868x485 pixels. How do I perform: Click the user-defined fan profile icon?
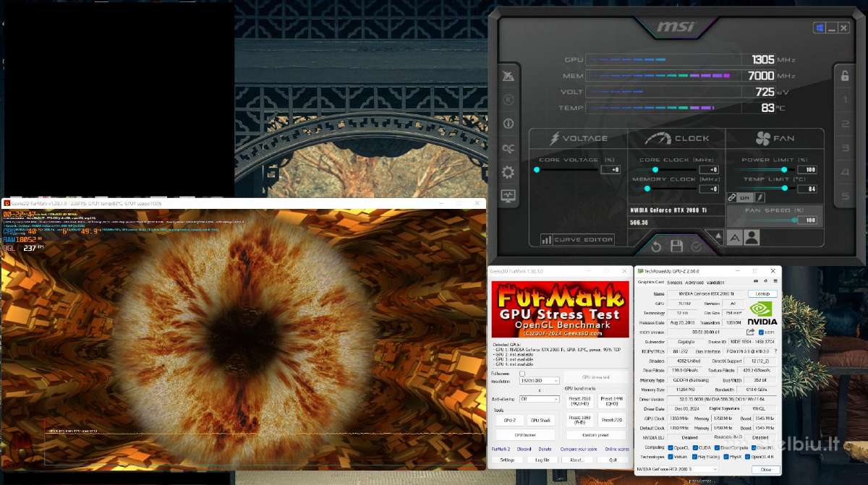[752, 236]
